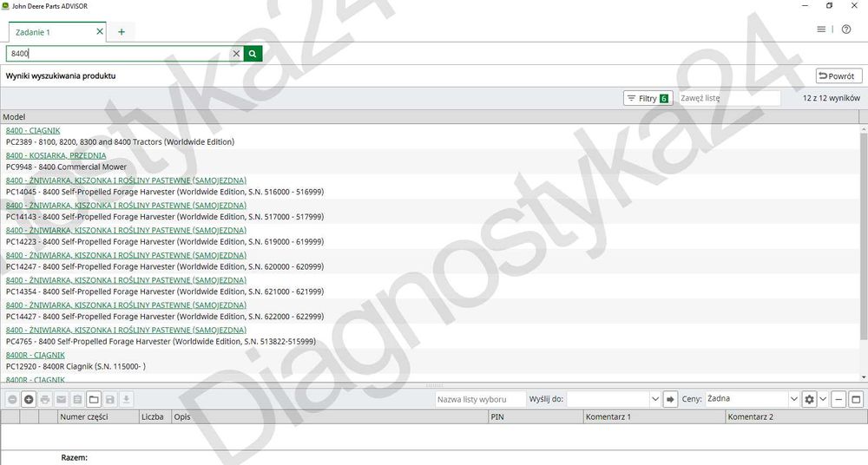Open a new task tab with plus

(122, 32)
